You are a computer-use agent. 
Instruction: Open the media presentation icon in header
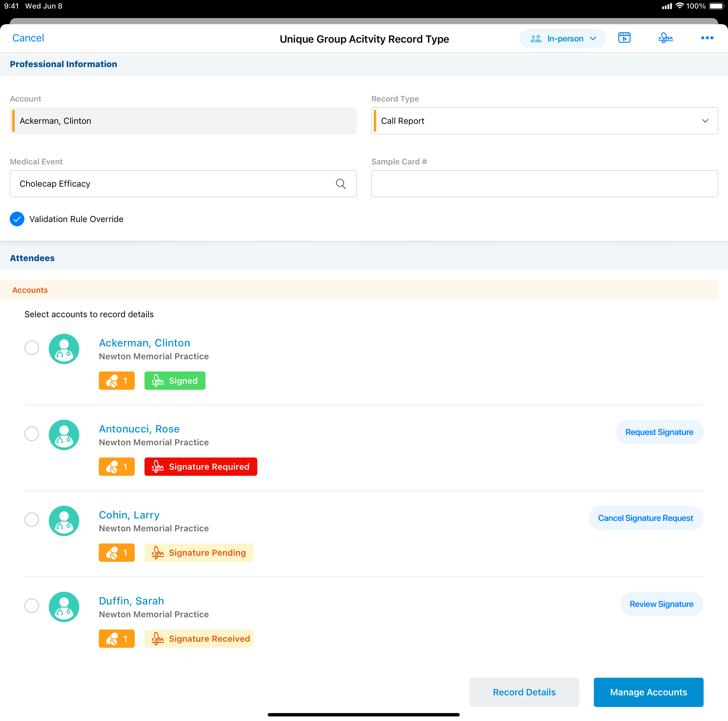pos(624,38)
